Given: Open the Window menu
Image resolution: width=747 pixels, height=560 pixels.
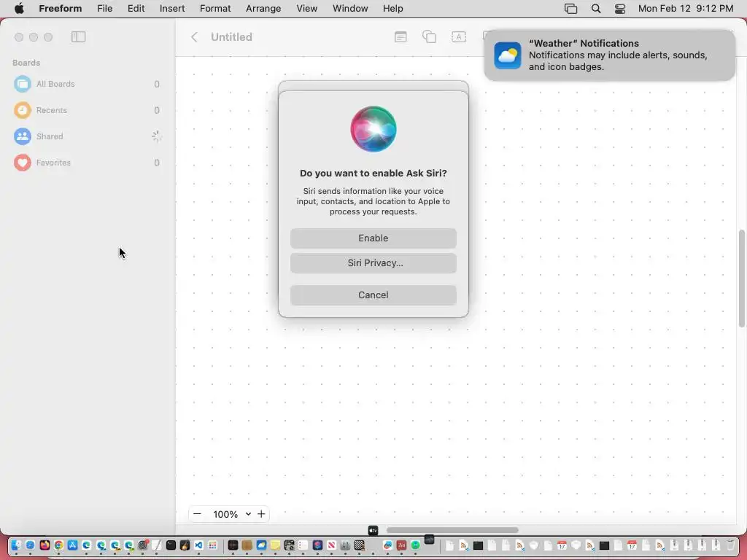Looking at the screenshot, I should click(x=350, y=9).
